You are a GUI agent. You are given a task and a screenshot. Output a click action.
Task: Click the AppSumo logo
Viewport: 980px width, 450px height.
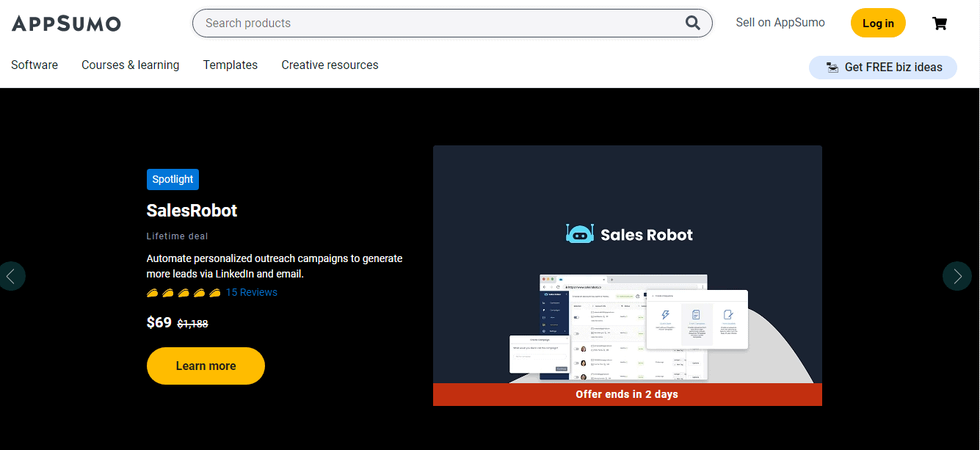click(x=66, y=23)
